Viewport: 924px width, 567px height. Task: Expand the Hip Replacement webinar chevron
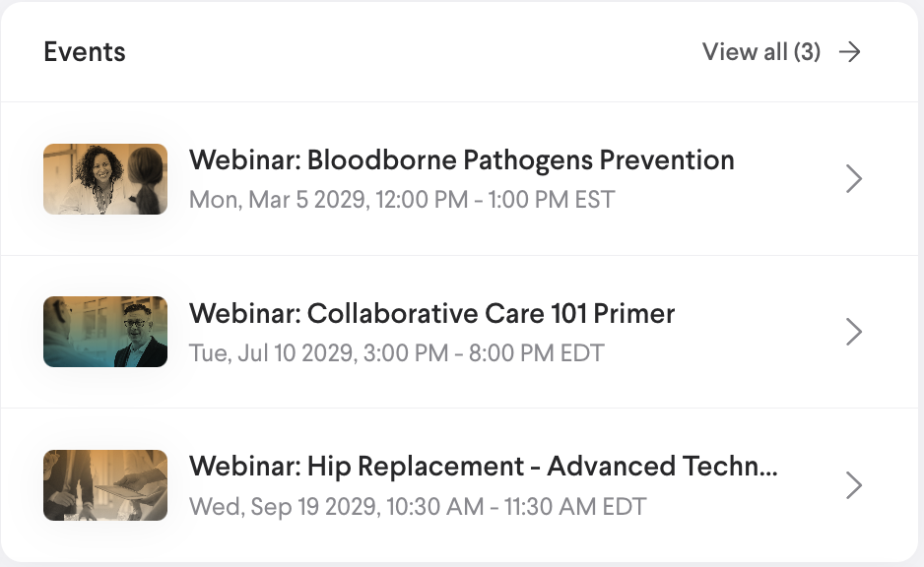point(854,484)
